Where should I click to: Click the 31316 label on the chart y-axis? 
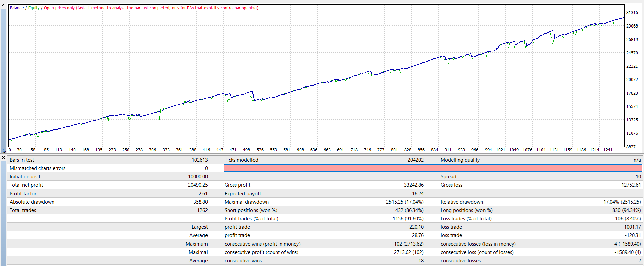point(632,13)
